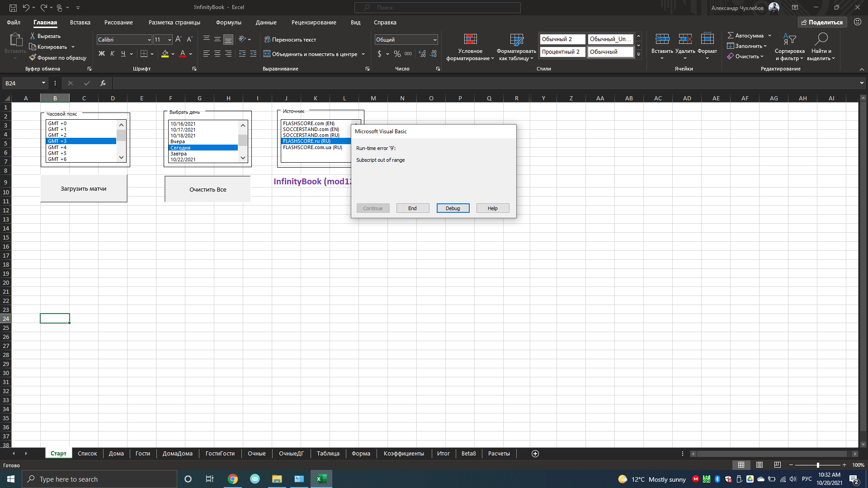
Task: Click the Очистить Все button
Action: [x=208, y=189]
